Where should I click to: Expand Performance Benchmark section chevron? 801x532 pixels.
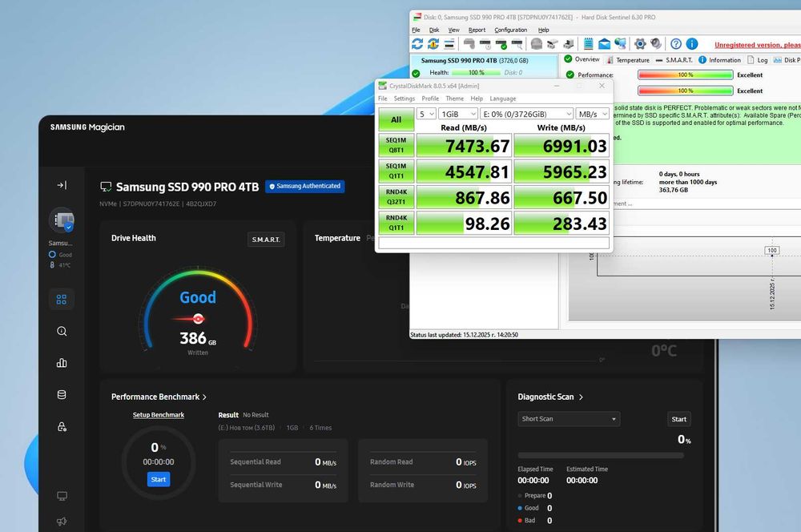click(204, 397)
